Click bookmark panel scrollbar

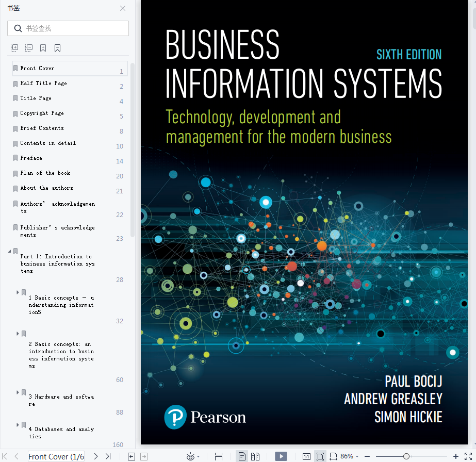click(x=133, y=150)
